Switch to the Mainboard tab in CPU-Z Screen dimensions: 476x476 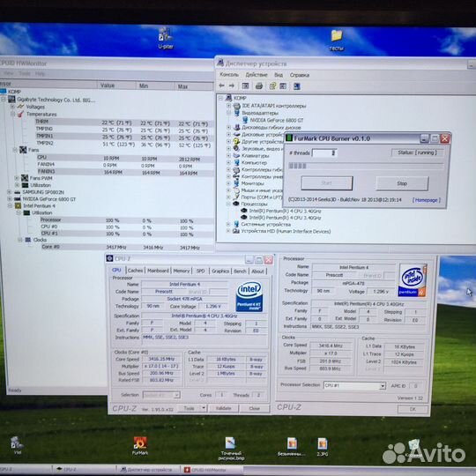coord(158,271)
